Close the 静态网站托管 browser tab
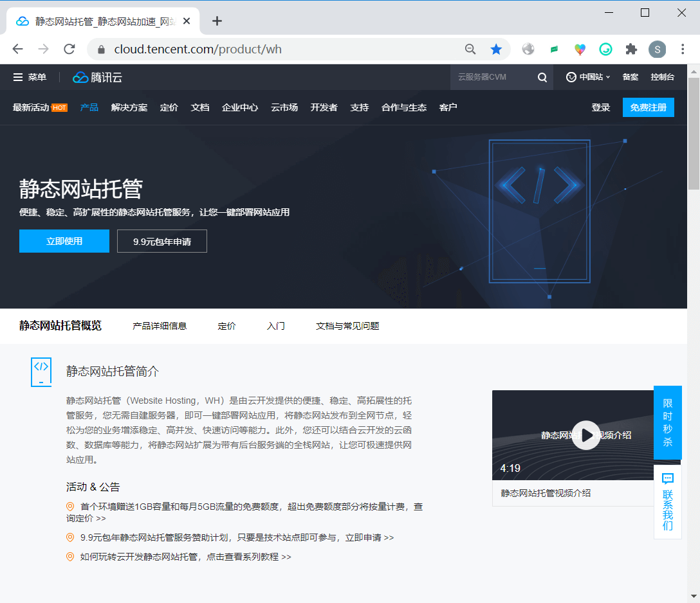 pyautogui.click(x=187, y=21)
